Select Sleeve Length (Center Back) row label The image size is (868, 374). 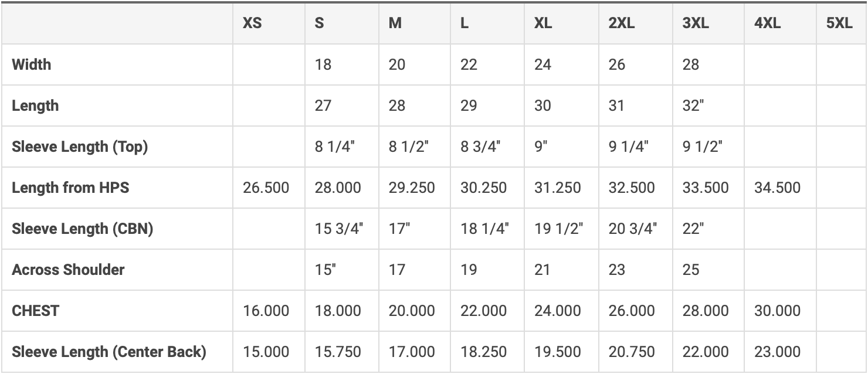tap(109, 352)
